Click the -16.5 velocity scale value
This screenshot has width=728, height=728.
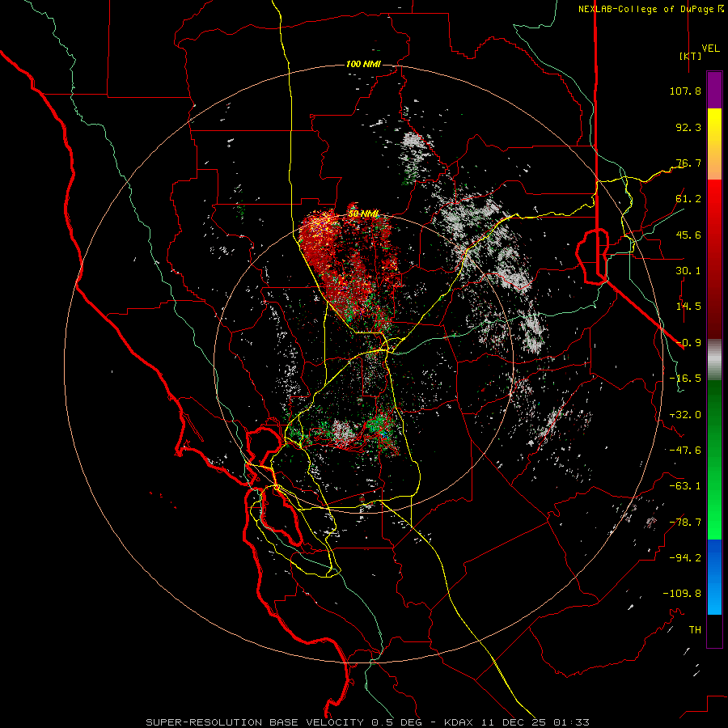click(x=685, y=379)
